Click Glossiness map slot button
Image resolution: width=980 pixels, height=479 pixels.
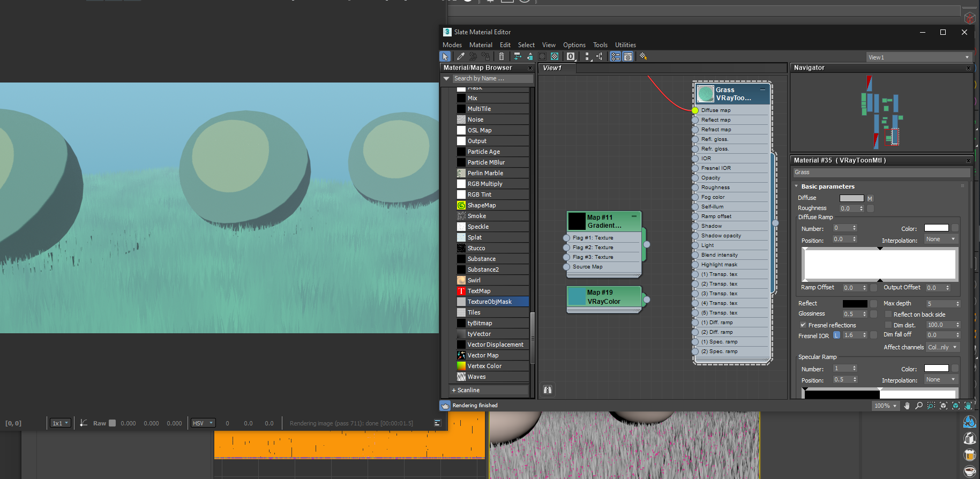[x=873, y=314]
